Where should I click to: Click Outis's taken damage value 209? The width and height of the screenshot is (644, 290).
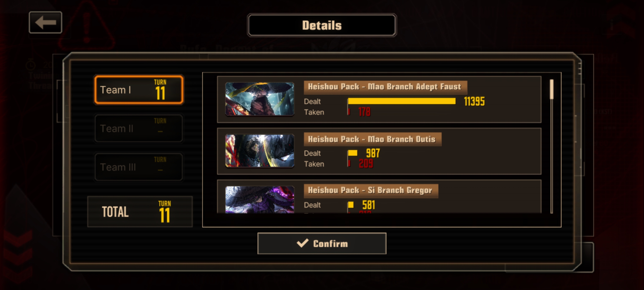366,164
